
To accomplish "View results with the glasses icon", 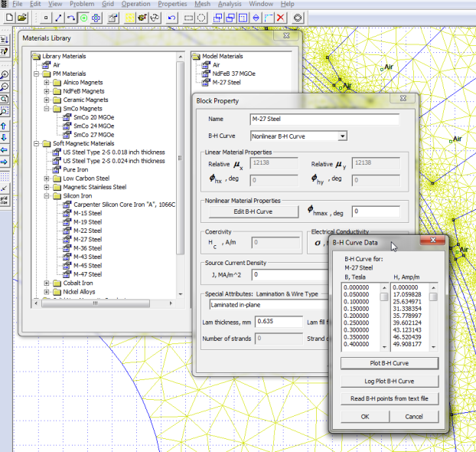I will [155, 18].
